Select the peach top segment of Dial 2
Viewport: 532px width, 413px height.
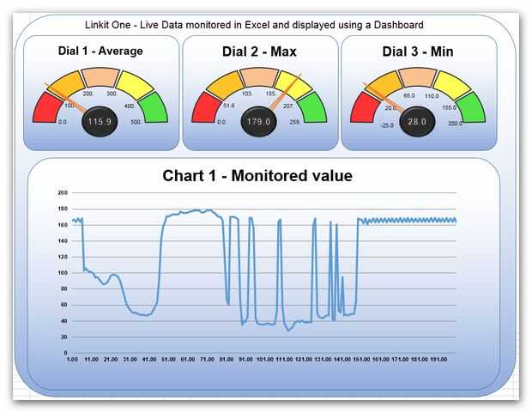point(259,77)
